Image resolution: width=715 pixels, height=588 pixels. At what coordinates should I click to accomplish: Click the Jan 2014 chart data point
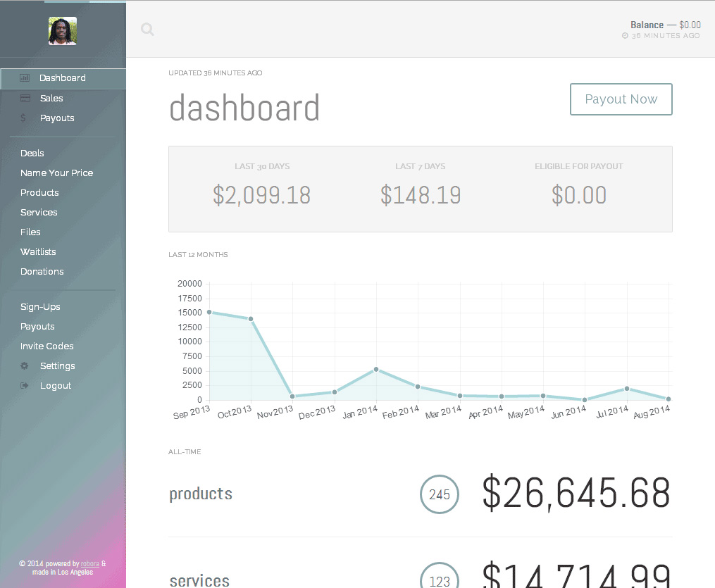(376, 369)
